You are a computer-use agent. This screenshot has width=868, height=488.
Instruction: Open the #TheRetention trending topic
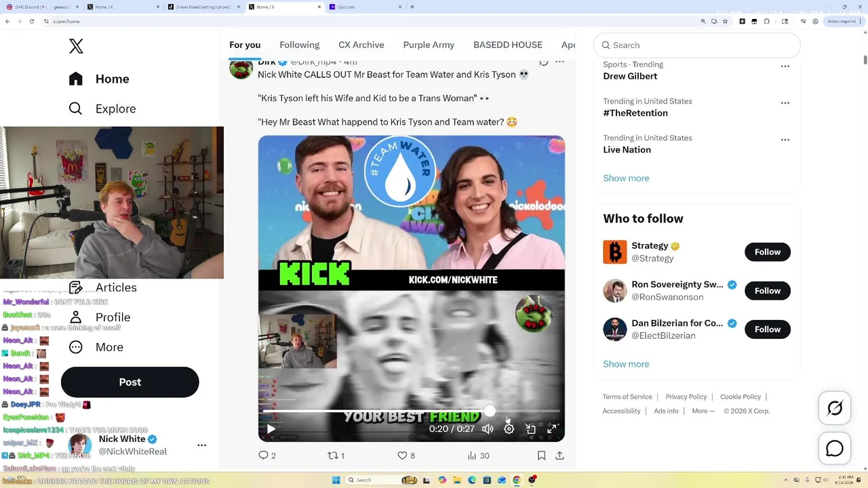pos(635,113)
